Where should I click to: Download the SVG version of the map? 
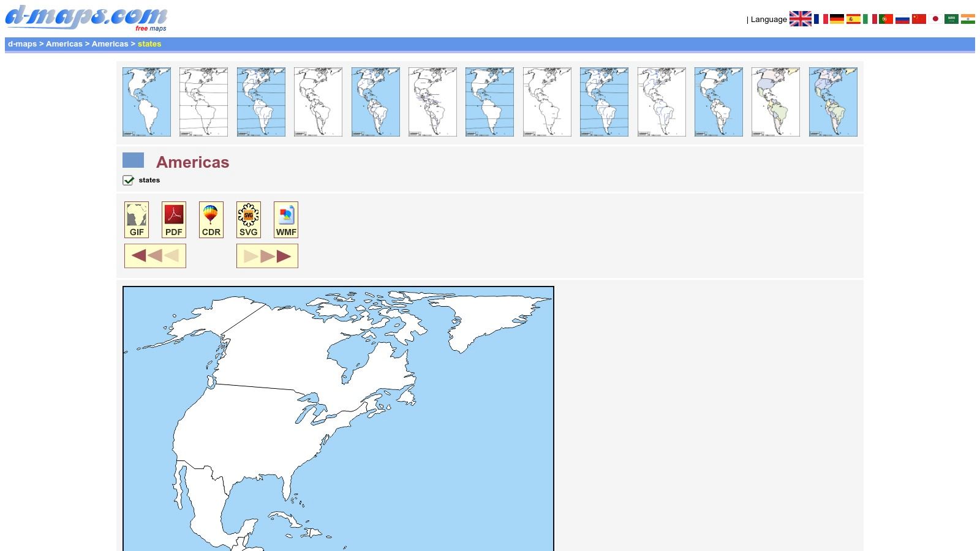click(249, 219)
